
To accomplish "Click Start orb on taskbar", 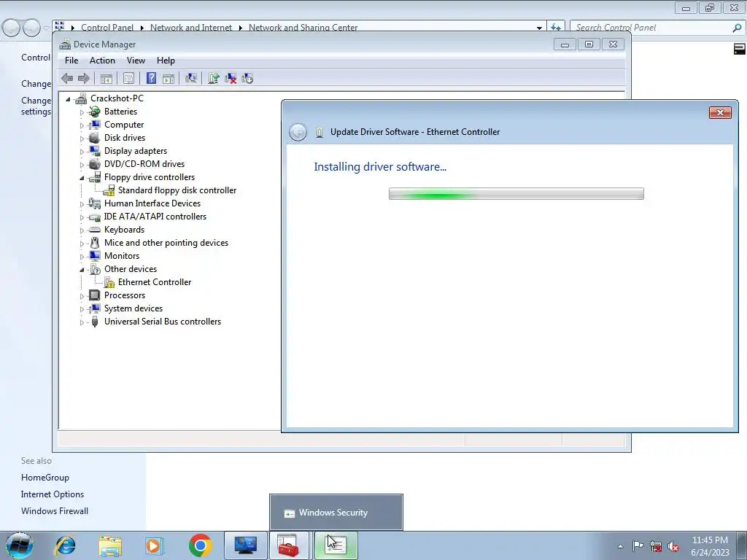I will 20,545.
